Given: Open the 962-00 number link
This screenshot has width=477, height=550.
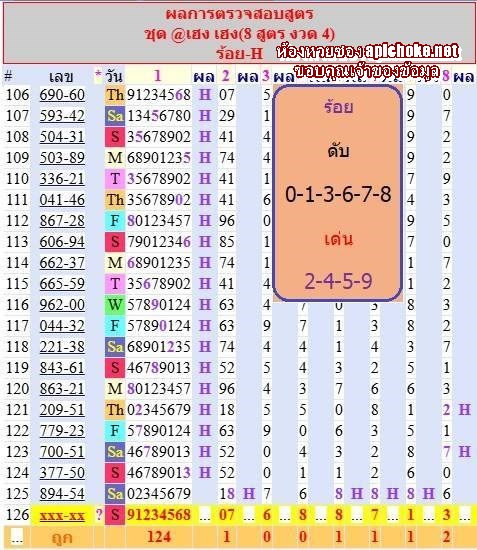Looking at the screenshot, I should tap(62, 305).
